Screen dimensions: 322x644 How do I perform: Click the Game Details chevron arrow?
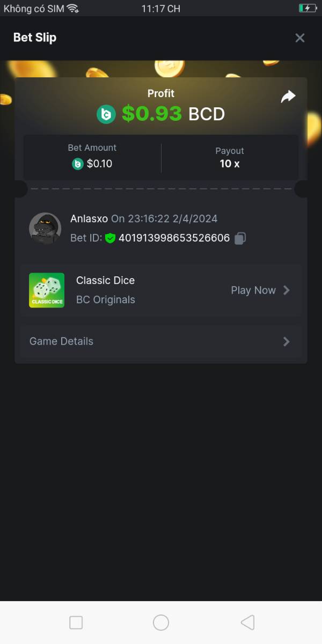click(287, 341)
